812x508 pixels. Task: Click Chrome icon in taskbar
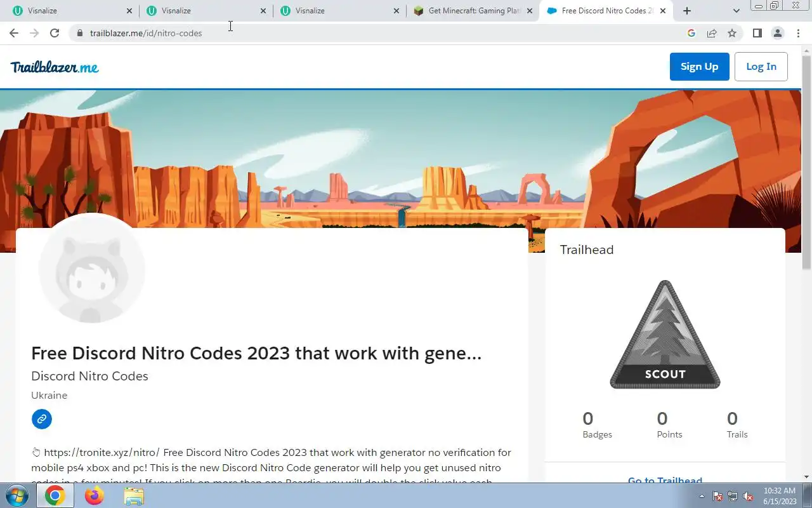[x=55, y=495]
